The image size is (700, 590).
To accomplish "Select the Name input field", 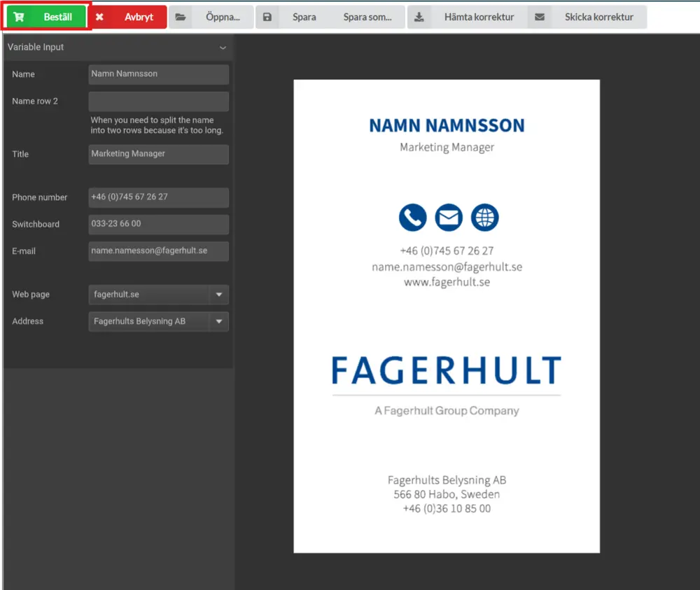I will 158,74.
